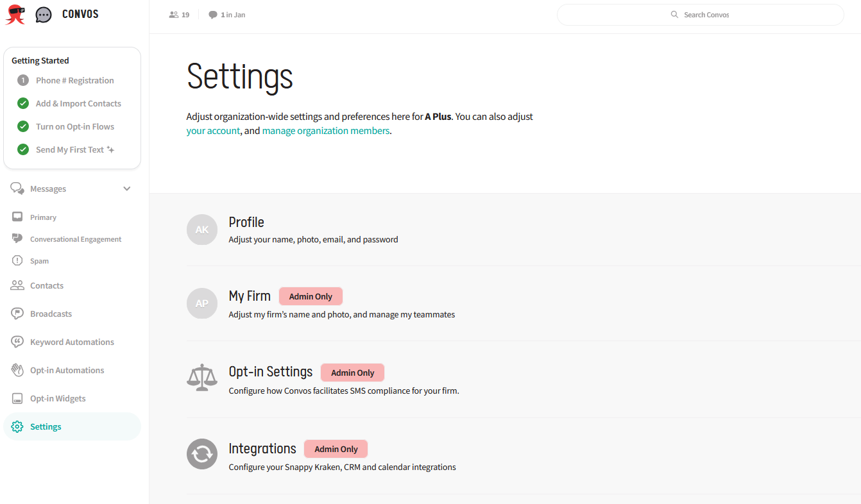
Task: Click the CONVOS brand title
Action: [x=80, y=14]
